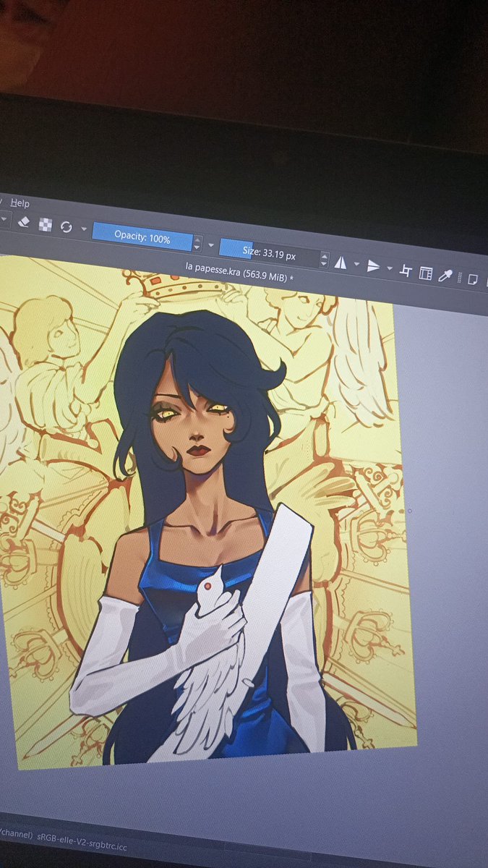Reload the original brush preset
Image resolution: width=488 pixels, height=868 pixels.
[x=66, y=227]
